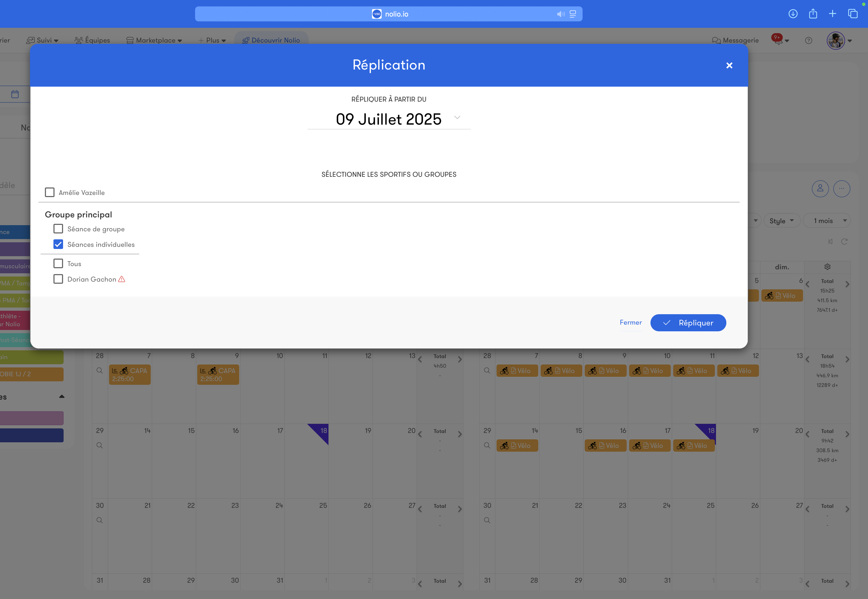This screenshot has height=599, width=868.
Task: Click the Fermer link
Action: point(631,322)
